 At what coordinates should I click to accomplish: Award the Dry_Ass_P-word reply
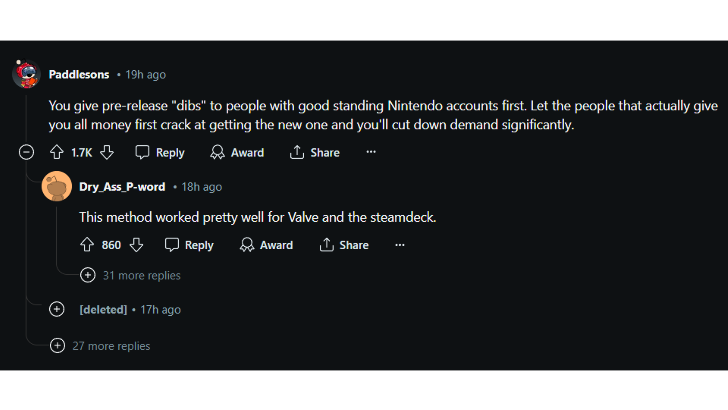point(266,245)
